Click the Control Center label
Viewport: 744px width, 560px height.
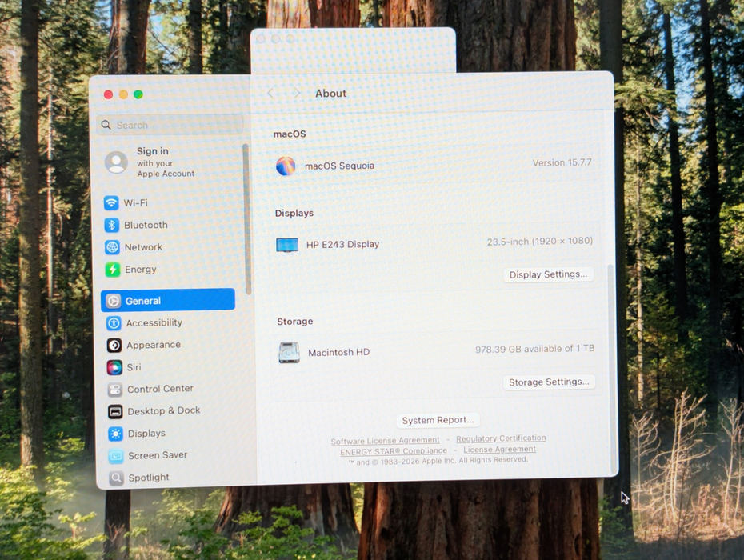click(x=160, y=389)
